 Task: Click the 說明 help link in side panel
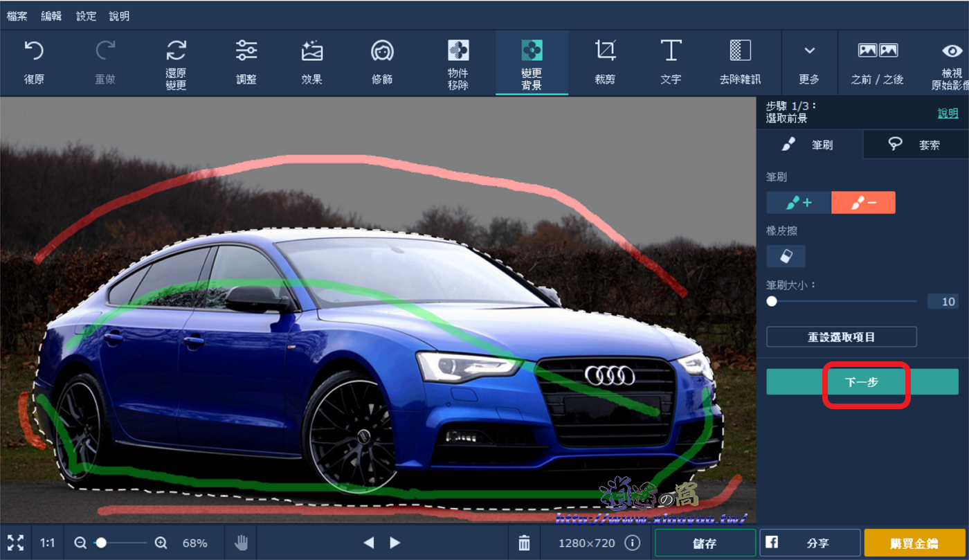[x=948, y=113]
